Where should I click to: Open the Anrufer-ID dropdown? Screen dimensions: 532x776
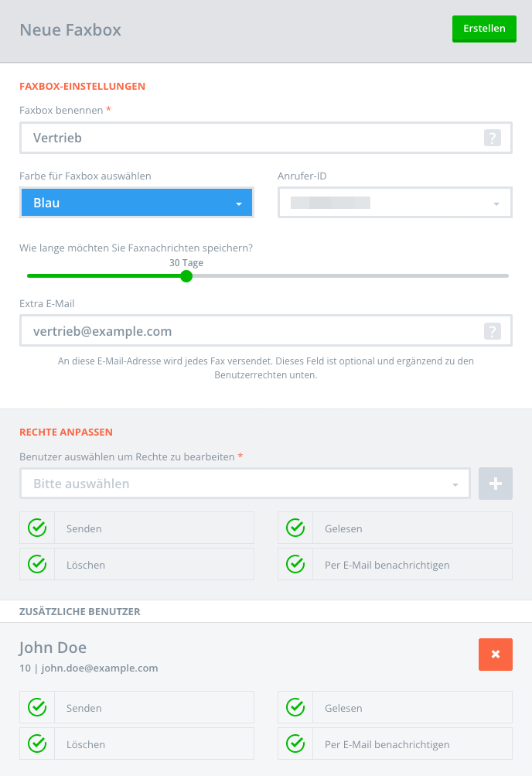point(395,203)
